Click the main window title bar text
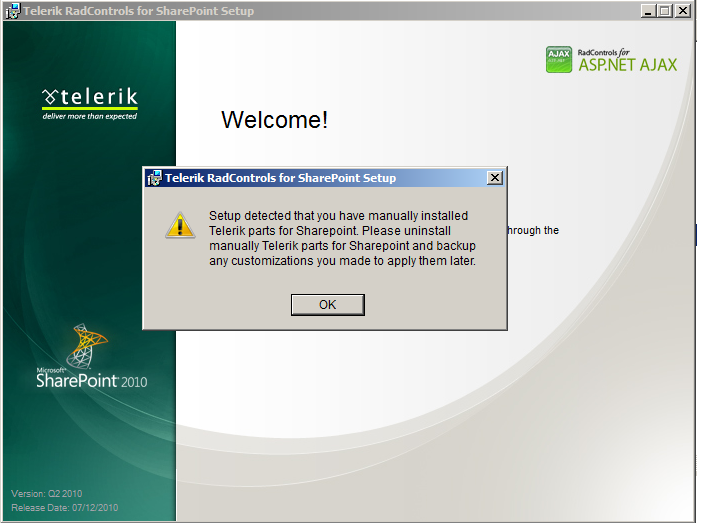 tap(139, 11)
